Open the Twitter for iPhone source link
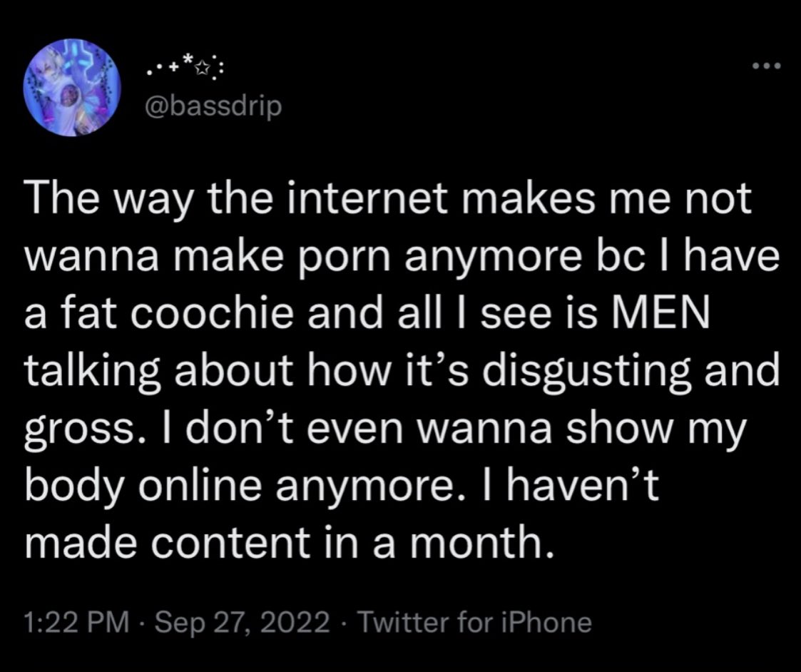The image size is (801, 672). [x=474, y=623]
